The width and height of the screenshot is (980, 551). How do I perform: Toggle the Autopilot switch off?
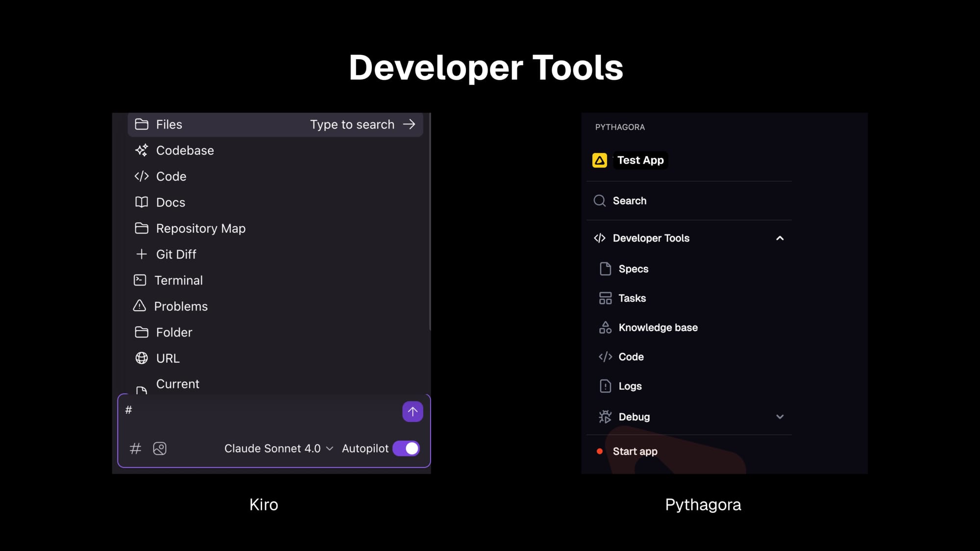coord(406,448)
